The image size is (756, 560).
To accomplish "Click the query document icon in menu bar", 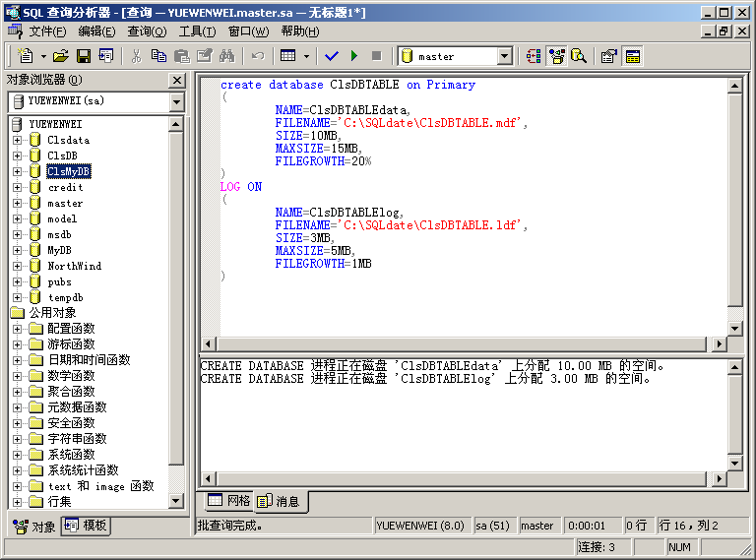I will tap(15, 31).
